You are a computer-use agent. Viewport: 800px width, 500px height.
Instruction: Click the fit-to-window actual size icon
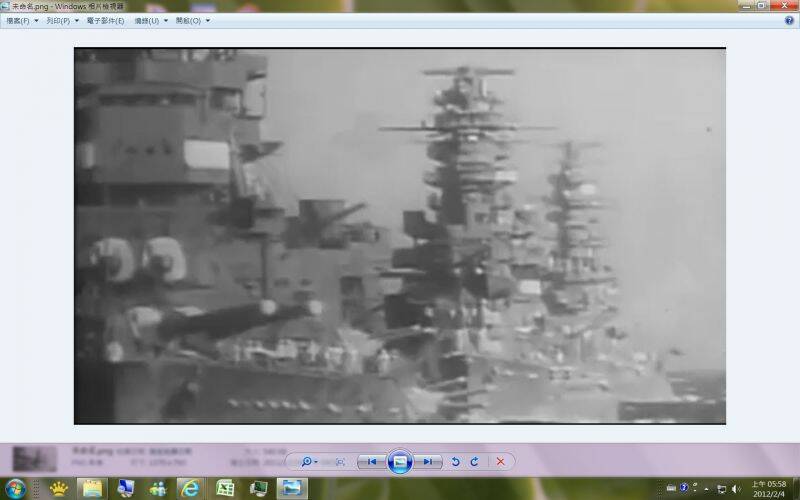(x=340, y=461)
